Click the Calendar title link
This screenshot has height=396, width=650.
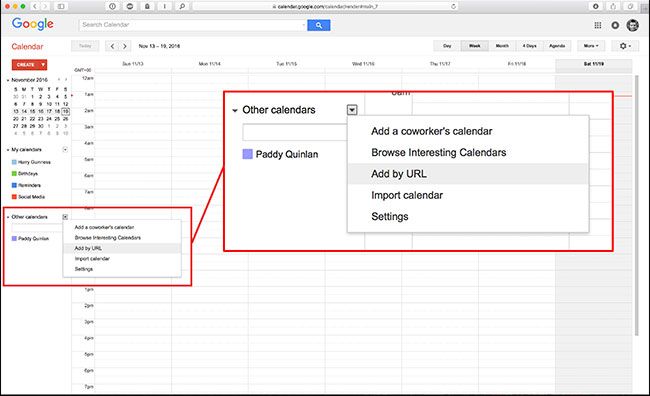tap(27, 46)
